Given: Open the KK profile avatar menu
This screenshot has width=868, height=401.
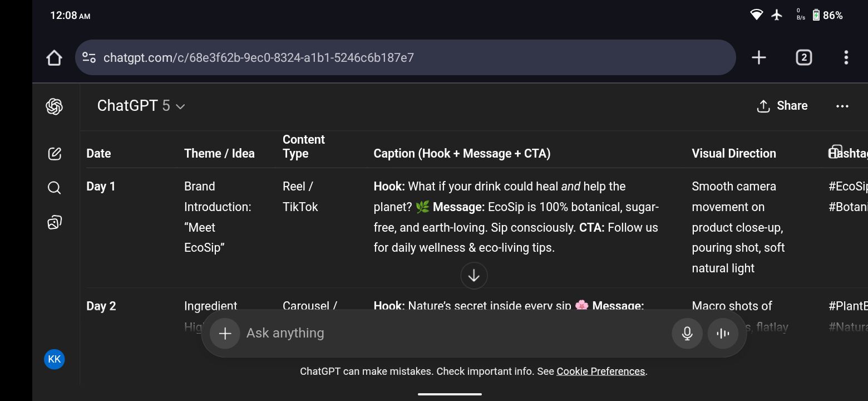Looking at the screenshot, I should pyautogui.click(x=54, y=359).
